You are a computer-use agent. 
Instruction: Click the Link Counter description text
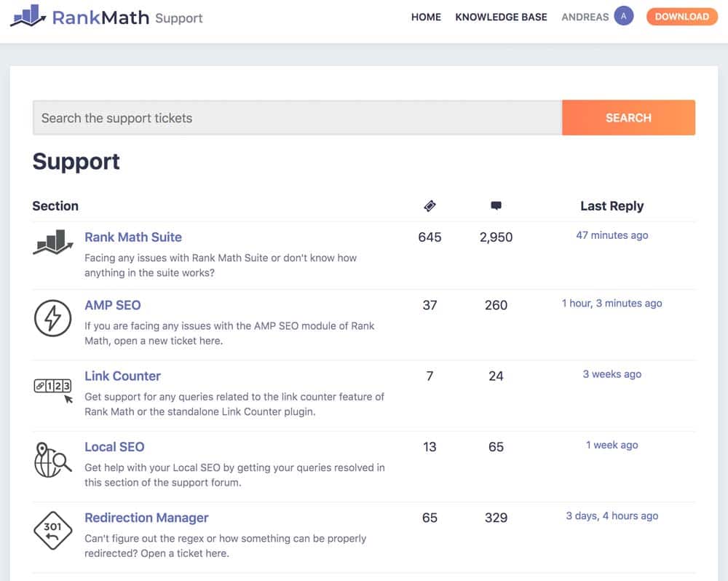(x=234, y=404)
